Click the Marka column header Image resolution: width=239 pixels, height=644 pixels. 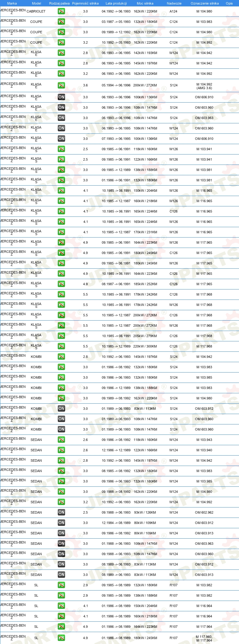click(x=12, y=3)
